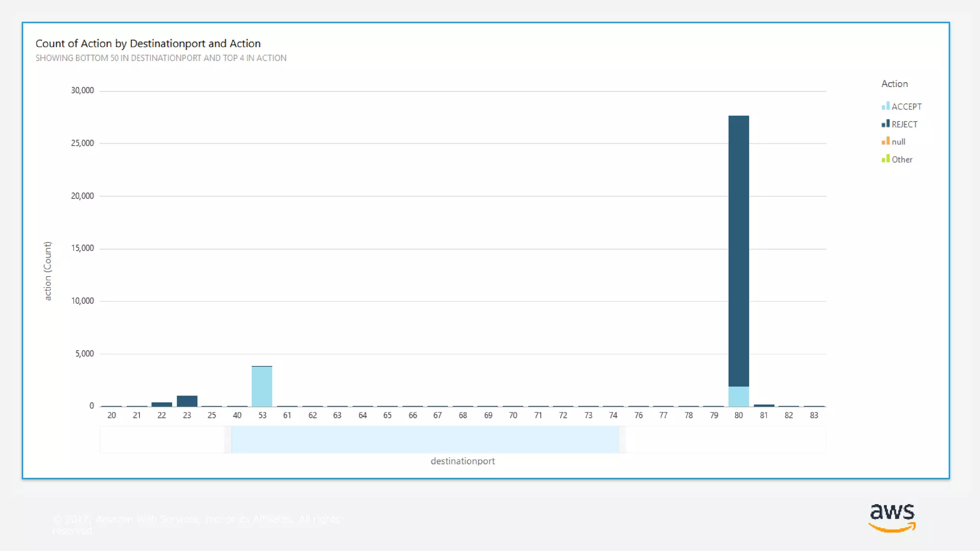Select the light ACCEPT segment of port 80
This screenshot has width=980, height=551.
738,397
